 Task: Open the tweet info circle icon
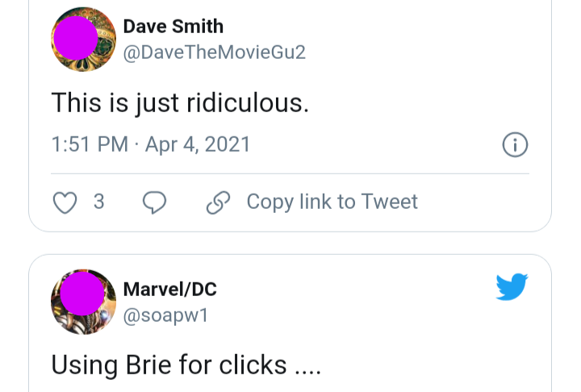pyautogui.click(x=515, y=144)
